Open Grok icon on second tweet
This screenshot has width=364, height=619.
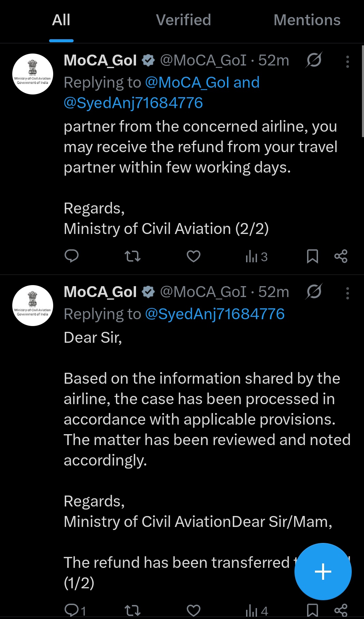[314, 292]
